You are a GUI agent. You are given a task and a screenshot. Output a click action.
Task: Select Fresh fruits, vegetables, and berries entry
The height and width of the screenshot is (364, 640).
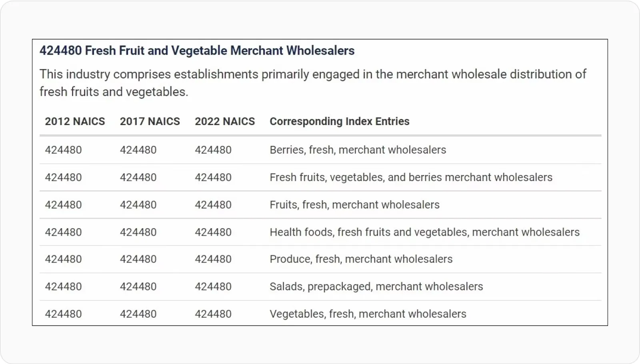pos(411,177)
